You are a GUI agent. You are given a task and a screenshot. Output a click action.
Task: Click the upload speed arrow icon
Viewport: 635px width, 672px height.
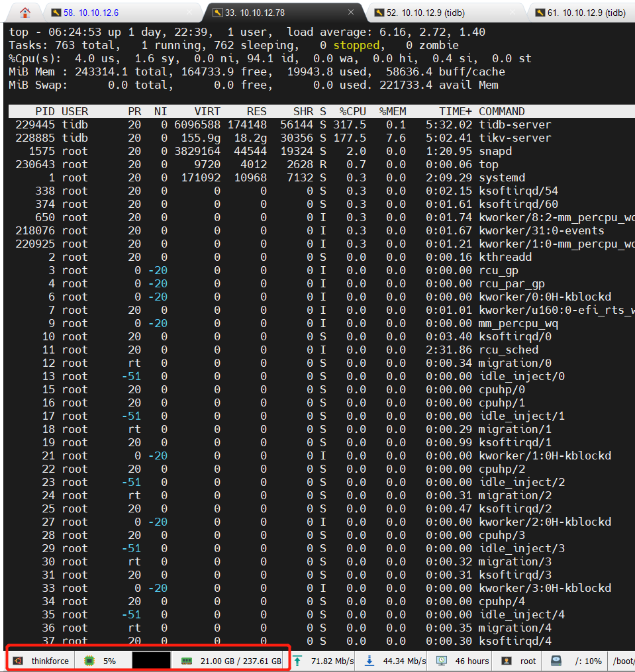click(x=297, y=661)
